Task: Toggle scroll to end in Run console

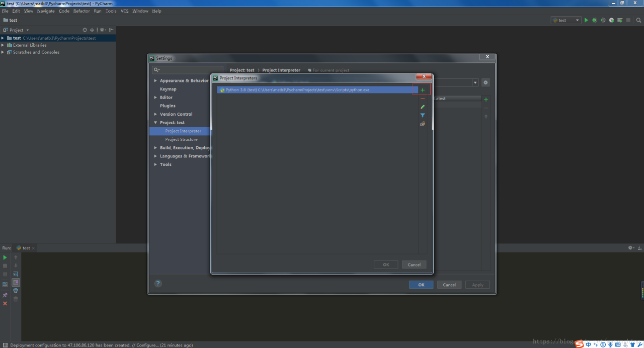Action: pyautogui.click(x=16, y=283)
